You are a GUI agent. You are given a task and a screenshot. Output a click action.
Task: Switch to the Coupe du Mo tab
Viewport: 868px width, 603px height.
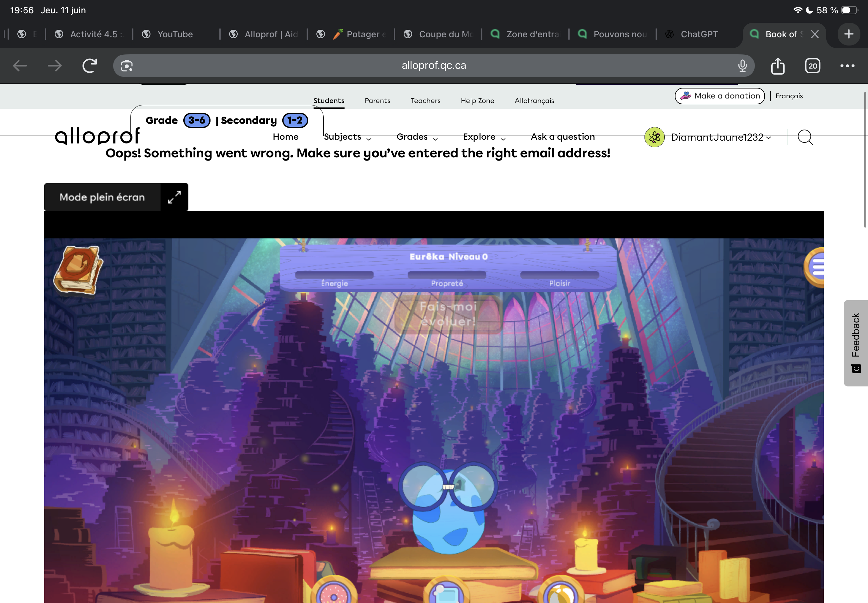(x=438, y=34)
